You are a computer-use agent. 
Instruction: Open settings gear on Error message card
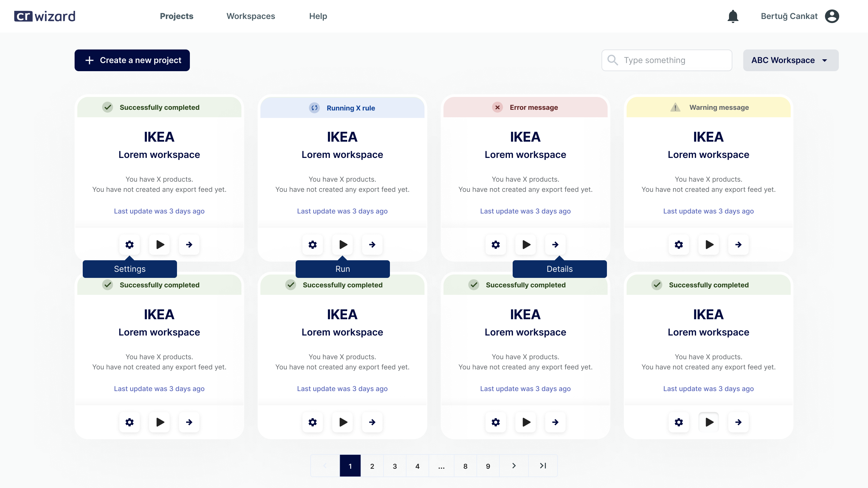pyautogui.click(x=496, y=244)
